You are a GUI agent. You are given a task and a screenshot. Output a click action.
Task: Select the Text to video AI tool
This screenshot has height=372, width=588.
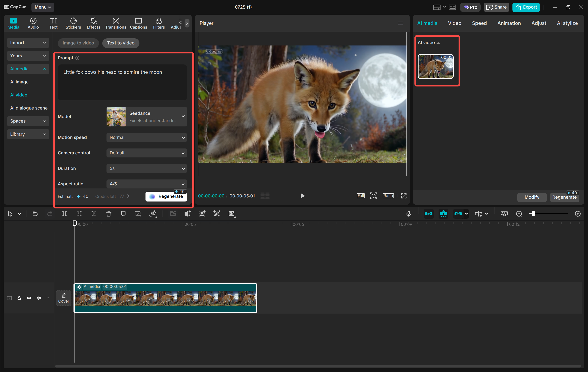coord(121,43)
